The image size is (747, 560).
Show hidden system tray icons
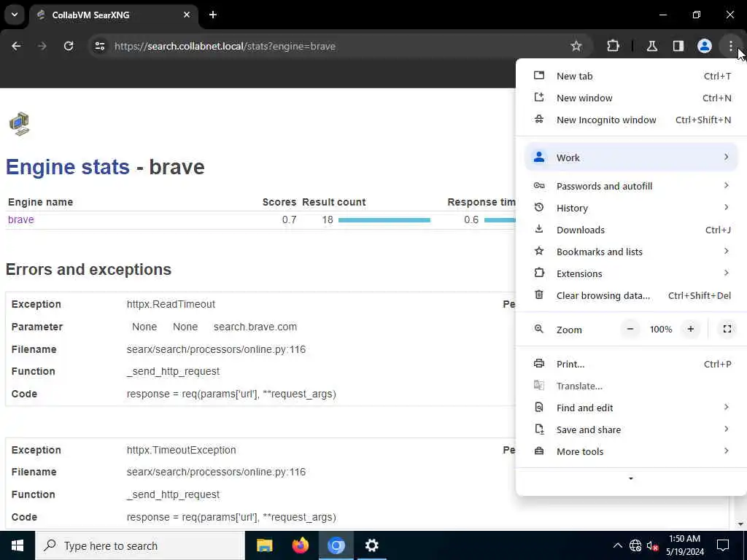click(617, 545)
